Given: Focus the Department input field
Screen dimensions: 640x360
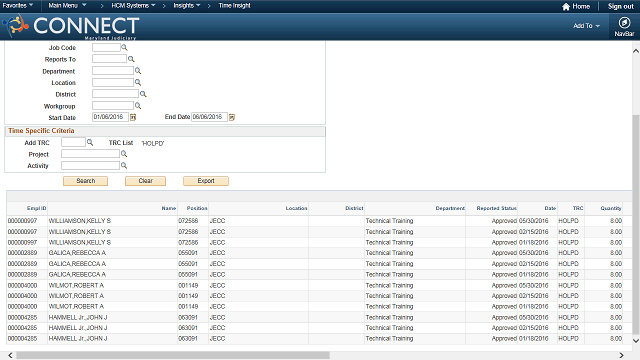Looking at the screenshot, I should [113, 71].
